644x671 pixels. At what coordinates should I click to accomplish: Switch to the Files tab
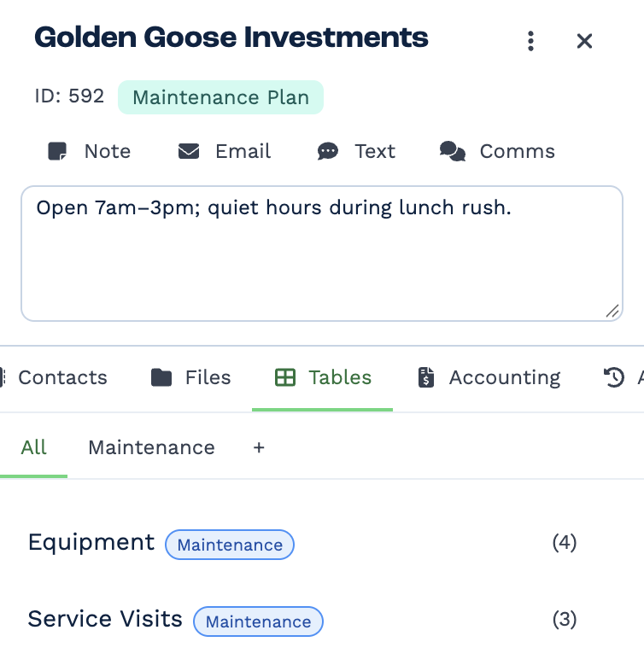pos(191,378)
